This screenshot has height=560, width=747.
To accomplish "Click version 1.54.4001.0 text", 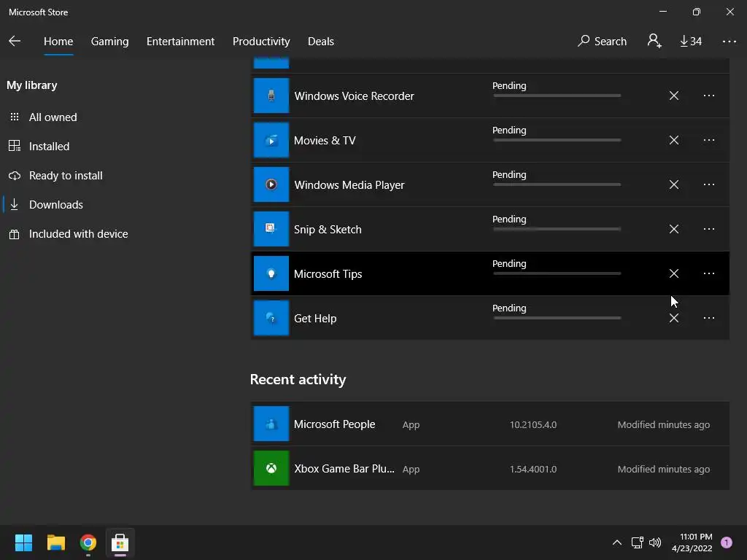I will point(533,469).
